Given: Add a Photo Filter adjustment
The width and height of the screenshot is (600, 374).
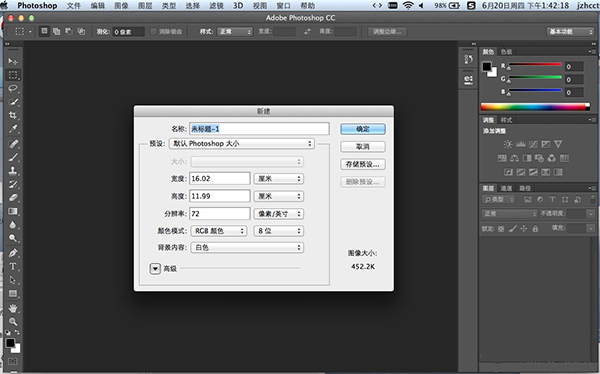Looking at the screenshot, I should (539, 158).
